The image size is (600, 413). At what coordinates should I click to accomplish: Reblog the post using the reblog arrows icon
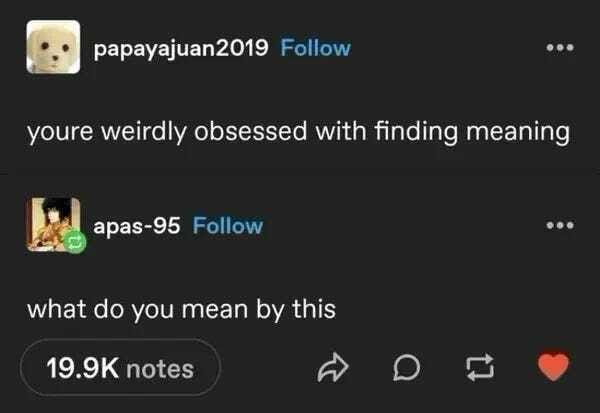[x=480, y=367]
